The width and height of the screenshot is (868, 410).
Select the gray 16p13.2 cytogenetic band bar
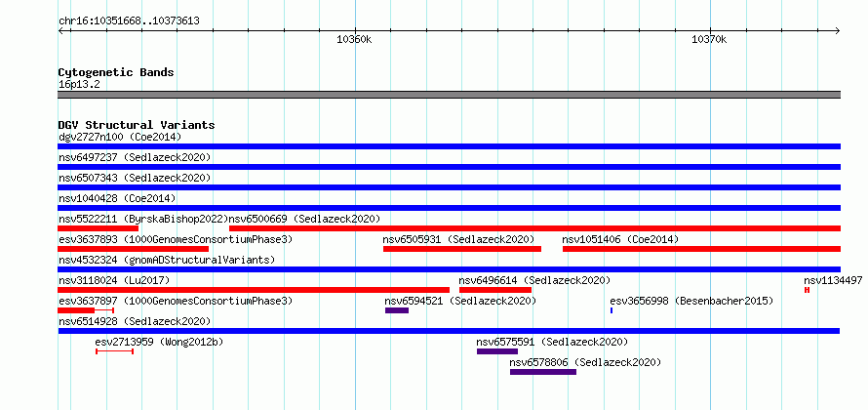point(449,95)
